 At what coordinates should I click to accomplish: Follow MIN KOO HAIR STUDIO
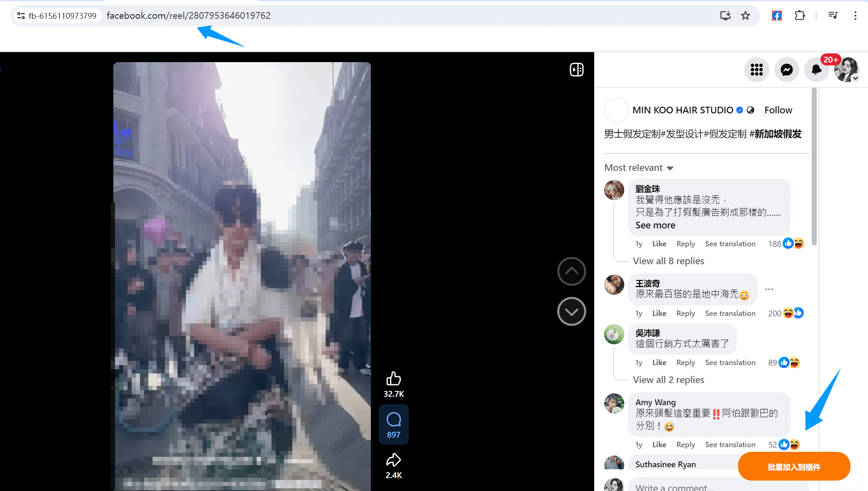click(778, 110)
